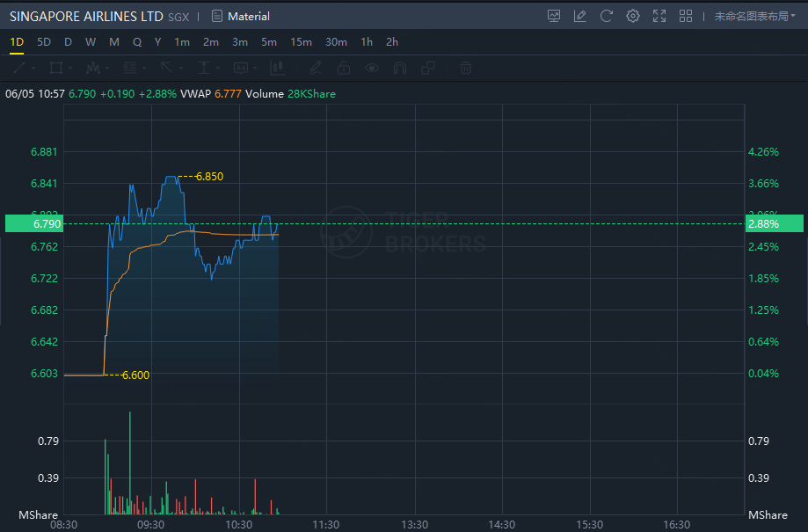Select the 2m interval
This screenshot has height=532, width=808.
(211, 42)
